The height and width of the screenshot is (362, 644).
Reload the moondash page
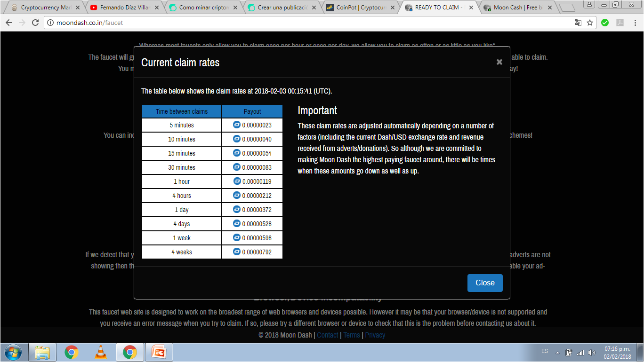(35, 23)
